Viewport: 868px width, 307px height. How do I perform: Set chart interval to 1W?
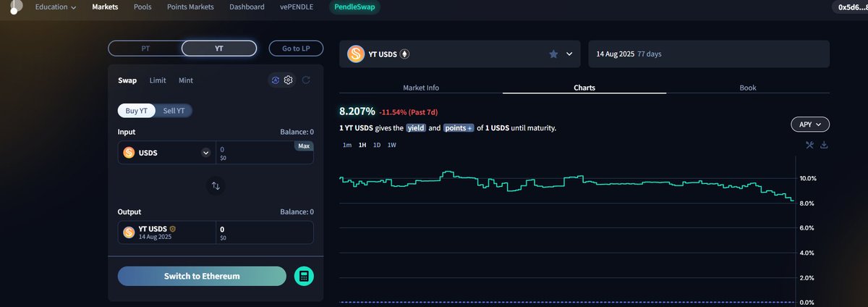[392, 145]
